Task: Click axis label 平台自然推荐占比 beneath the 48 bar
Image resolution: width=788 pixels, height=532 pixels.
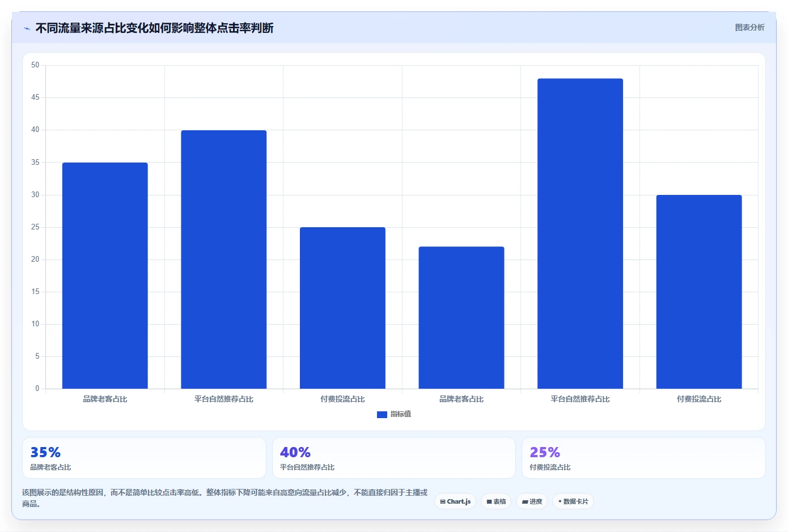Action: click(x=580, y=399)
